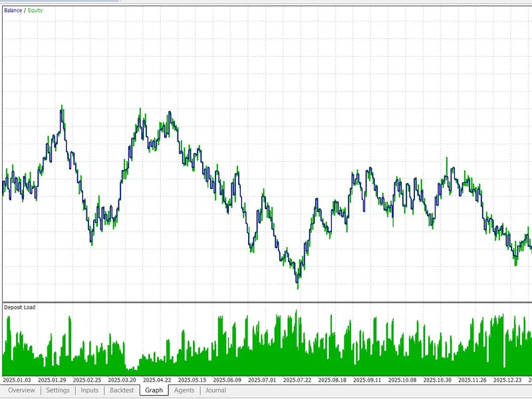Click the 2025.04.22 date label
The image size is (532, 399).
click(x=157, y=380)
